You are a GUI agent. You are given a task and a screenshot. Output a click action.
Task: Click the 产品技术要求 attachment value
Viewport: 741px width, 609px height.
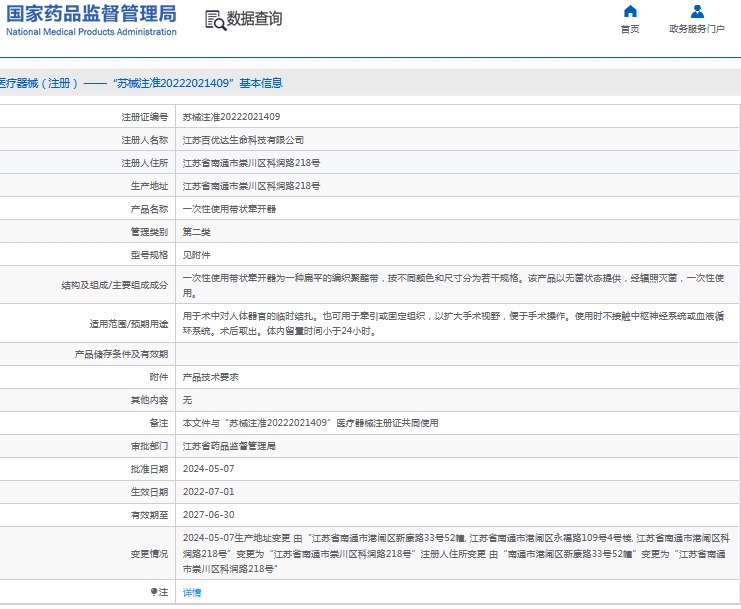[x=211, y=377]
